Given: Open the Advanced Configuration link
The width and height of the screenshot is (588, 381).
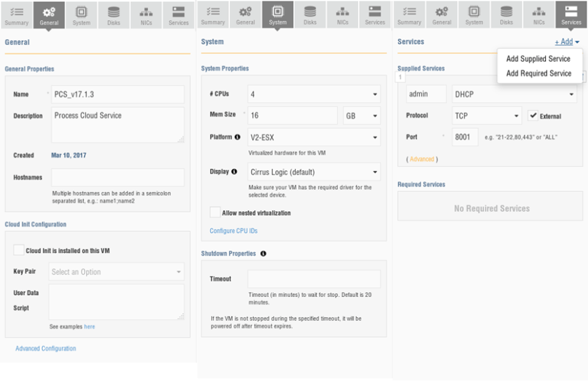Looking at the screenshot, I should [46, 348].
